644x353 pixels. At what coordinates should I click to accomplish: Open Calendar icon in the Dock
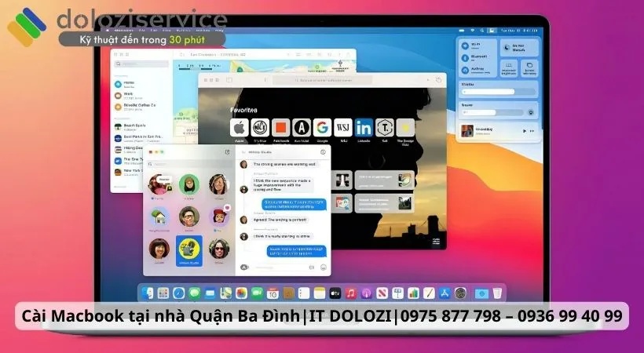[x=273, y=293]
